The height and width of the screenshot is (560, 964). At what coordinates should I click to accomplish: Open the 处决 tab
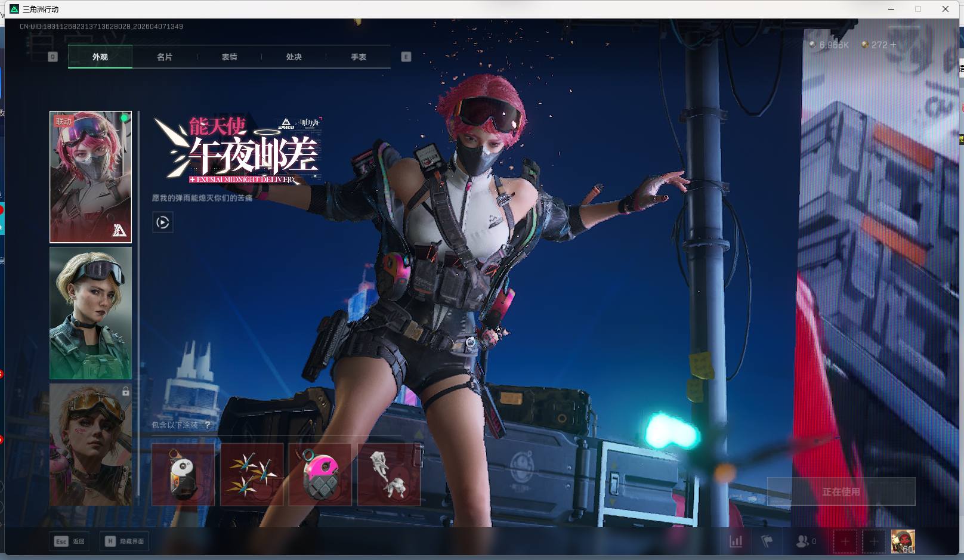[293, 57]
